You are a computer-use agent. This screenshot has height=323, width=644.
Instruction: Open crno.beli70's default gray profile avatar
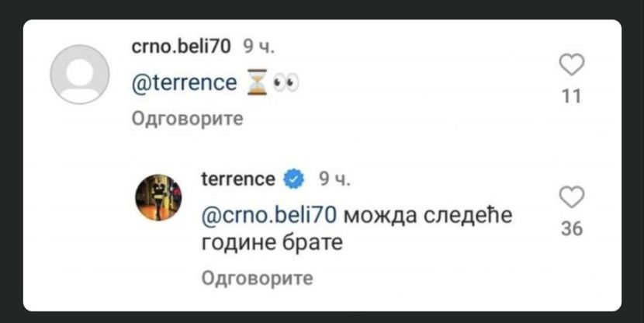point(79,75)
